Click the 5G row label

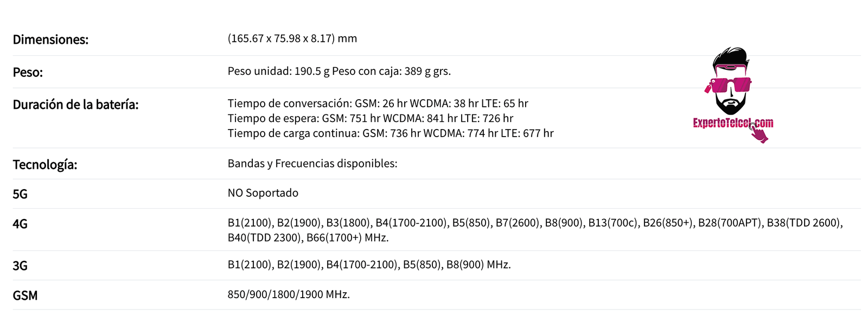[20, 194]
